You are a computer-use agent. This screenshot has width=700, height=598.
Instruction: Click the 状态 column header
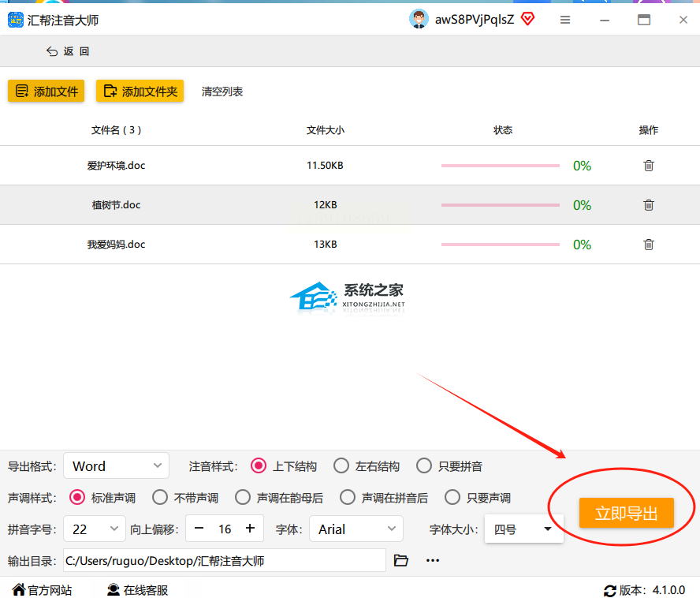tap(503, 130)
